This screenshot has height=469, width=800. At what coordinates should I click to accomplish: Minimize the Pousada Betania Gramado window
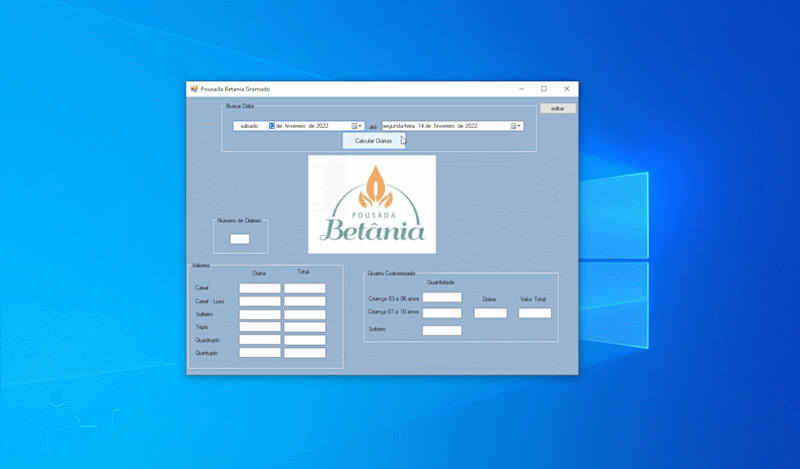[x=521, y=89]
